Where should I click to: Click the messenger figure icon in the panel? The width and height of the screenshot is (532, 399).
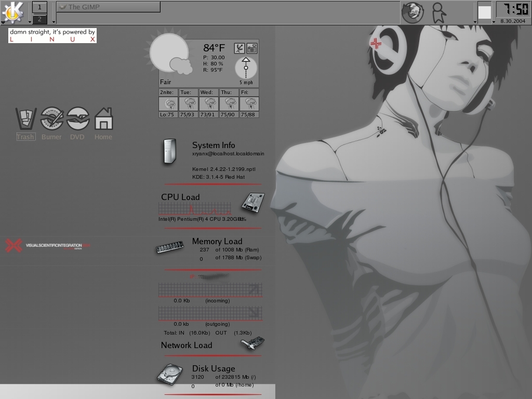[x=438, y=13]
